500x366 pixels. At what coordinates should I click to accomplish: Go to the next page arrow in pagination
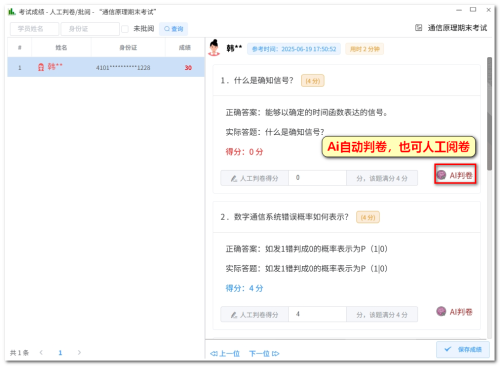(x=79, y=352)
